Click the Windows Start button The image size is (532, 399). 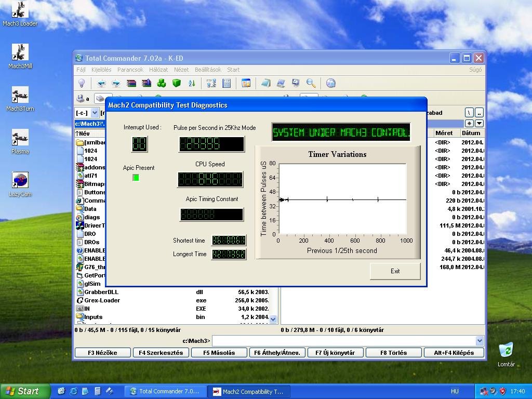pyautogui.click(x=25, y=391)
